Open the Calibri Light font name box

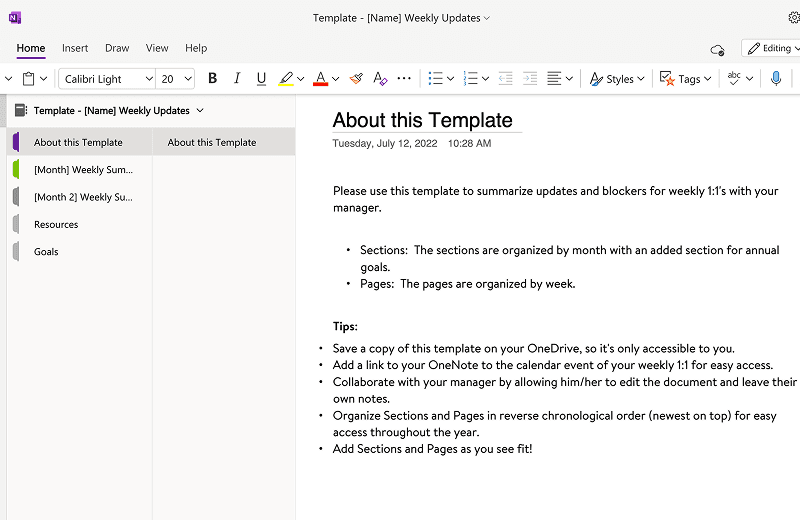(107, 79)
